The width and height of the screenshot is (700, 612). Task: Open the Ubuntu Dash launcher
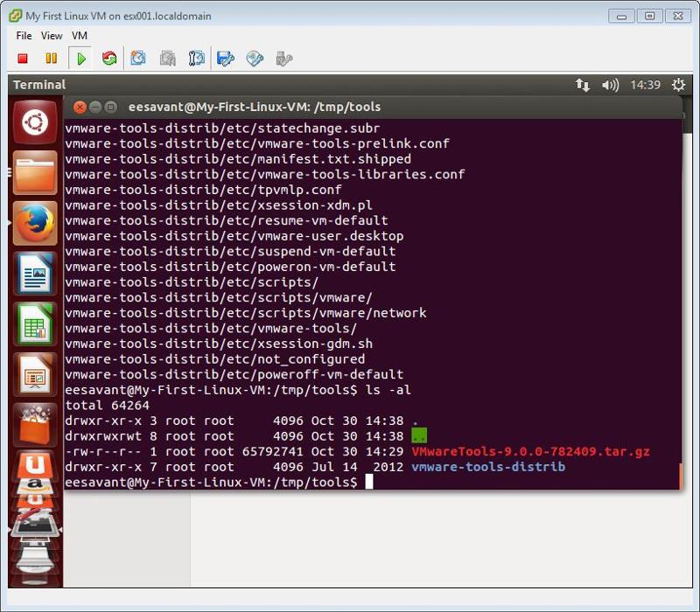coord(35,122)
